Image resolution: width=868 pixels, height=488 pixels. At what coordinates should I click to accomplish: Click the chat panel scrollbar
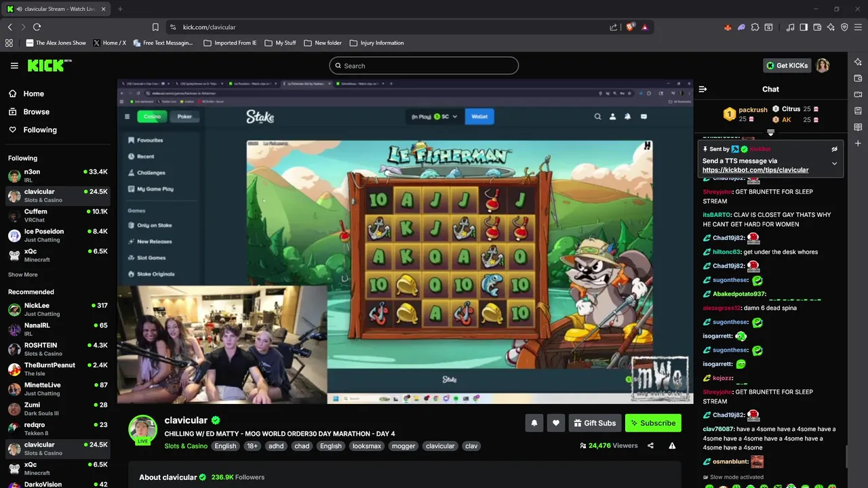pos(846,457)
